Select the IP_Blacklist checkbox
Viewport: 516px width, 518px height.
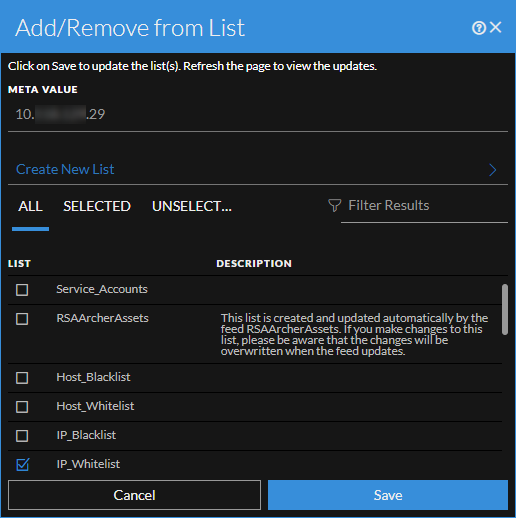(x=22, y=436)
